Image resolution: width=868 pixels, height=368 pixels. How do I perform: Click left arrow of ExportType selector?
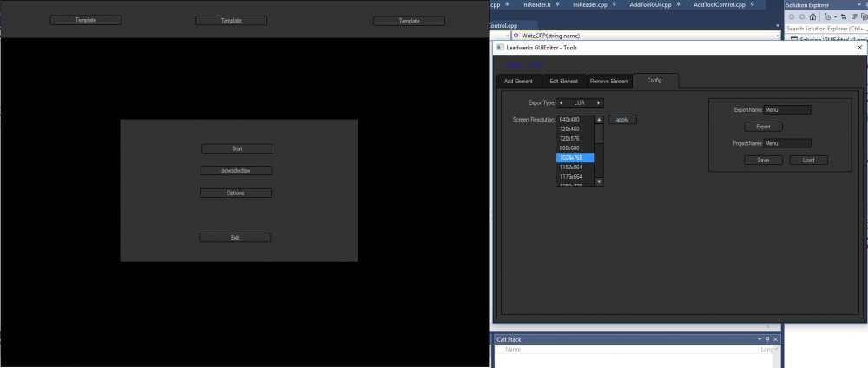560,102
